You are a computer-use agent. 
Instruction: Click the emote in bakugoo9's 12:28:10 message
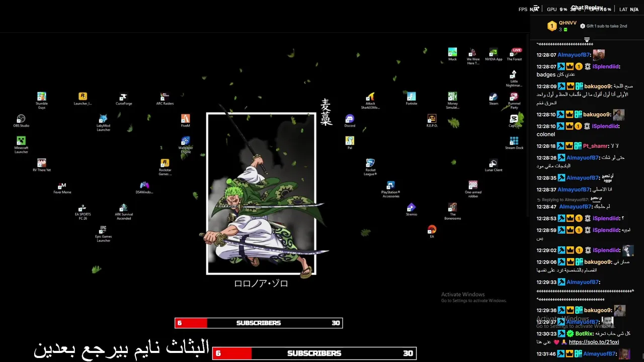[x=619, y=115]
